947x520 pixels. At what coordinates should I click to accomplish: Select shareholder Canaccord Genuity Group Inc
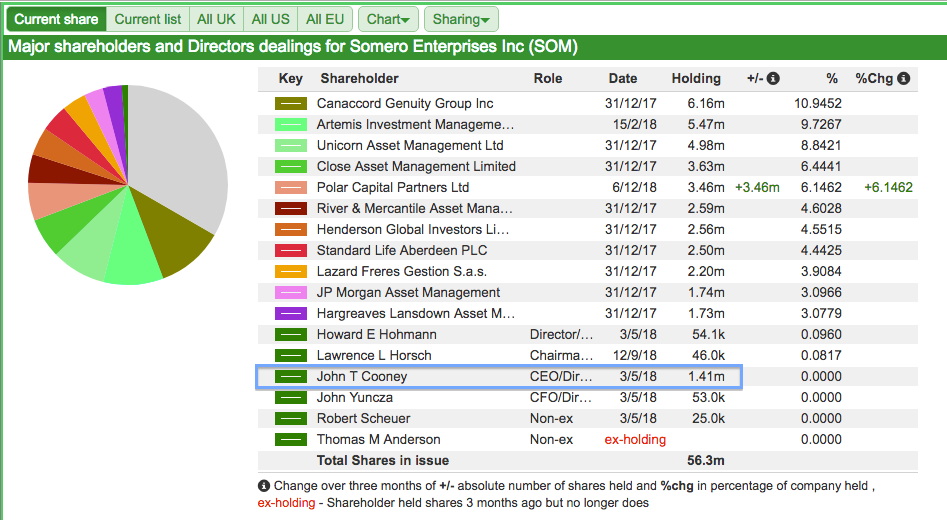pos(405,103)
